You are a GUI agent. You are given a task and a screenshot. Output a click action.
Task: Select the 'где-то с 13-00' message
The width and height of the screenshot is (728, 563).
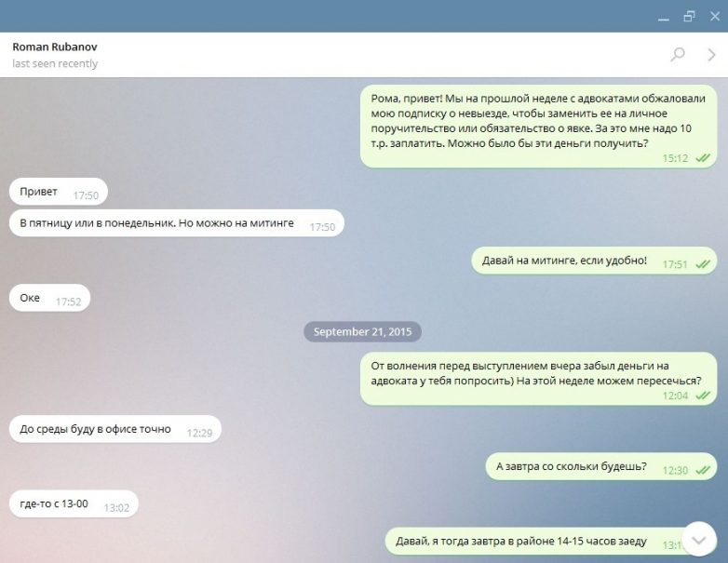click(x=74, y=503)
